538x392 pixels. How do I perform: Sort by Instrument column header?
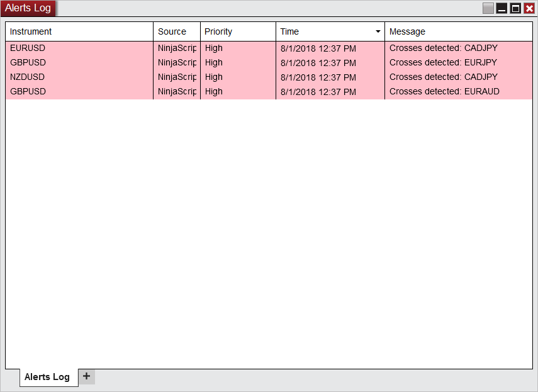(x=79, y=31)
